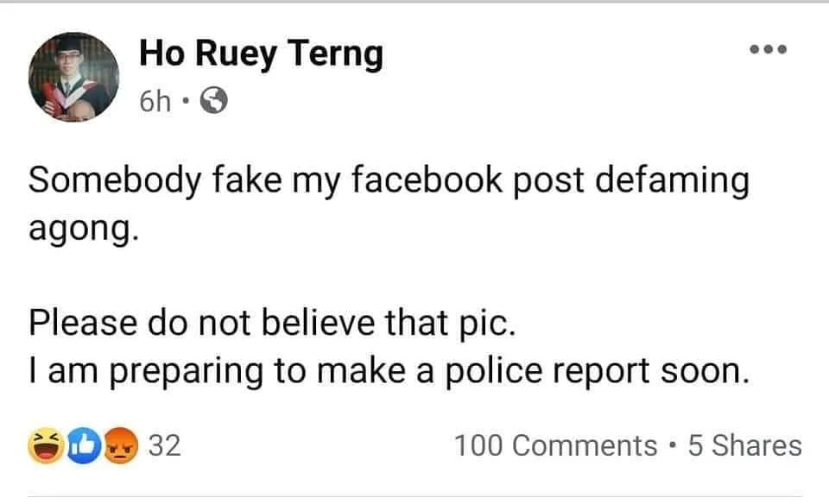Image resolution: width=829 pixels, height=504 pixels.
Task: Click the Angry reaction emoji
Action: 121,445
